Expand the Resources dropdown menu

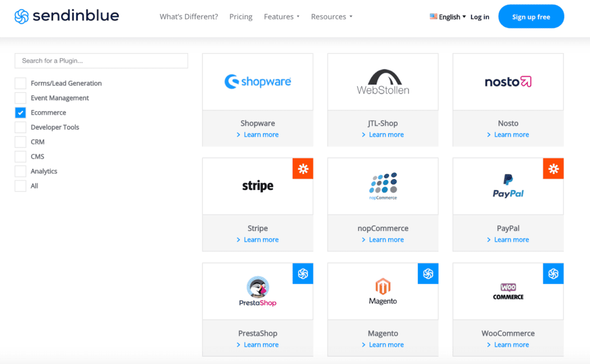click(x=331, y=17)
